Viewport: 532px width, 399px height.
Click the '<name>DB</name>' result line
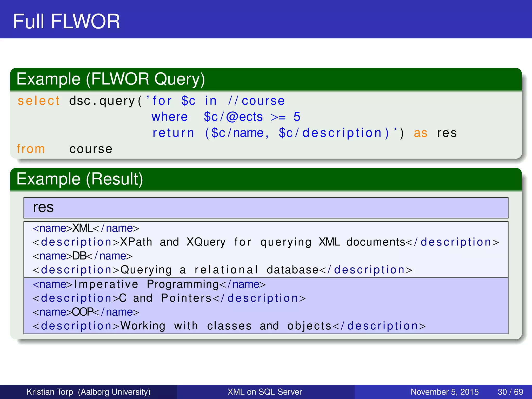tap(83, 256)
